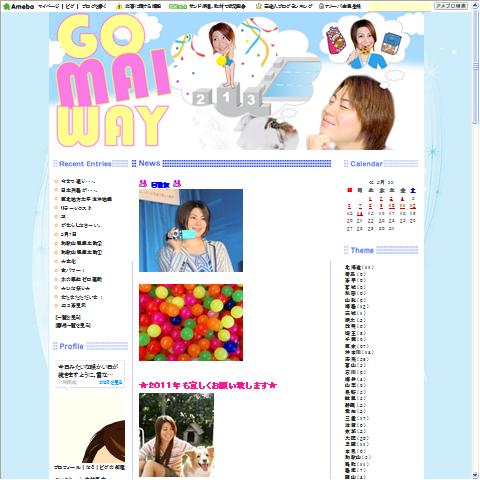Select day 1 in the Calendar
Image resolution: width=480 pixels, height=480 pixels.
tap(370, 199)
